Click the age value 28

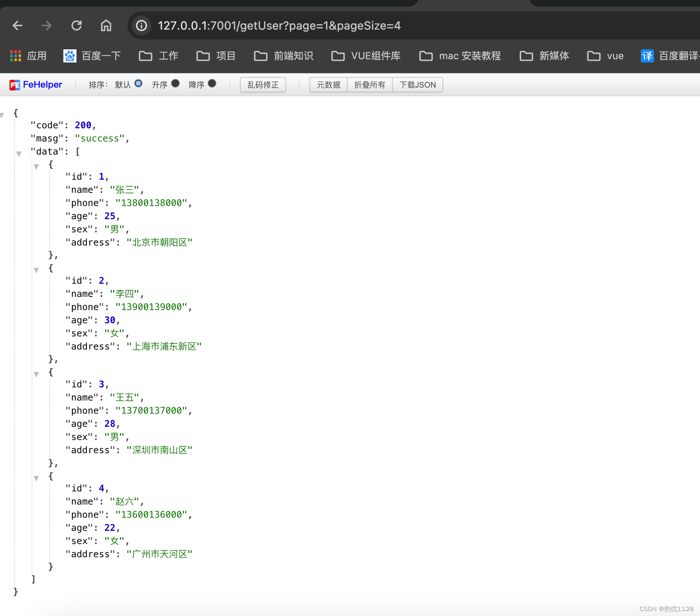(x=110, y=424)
